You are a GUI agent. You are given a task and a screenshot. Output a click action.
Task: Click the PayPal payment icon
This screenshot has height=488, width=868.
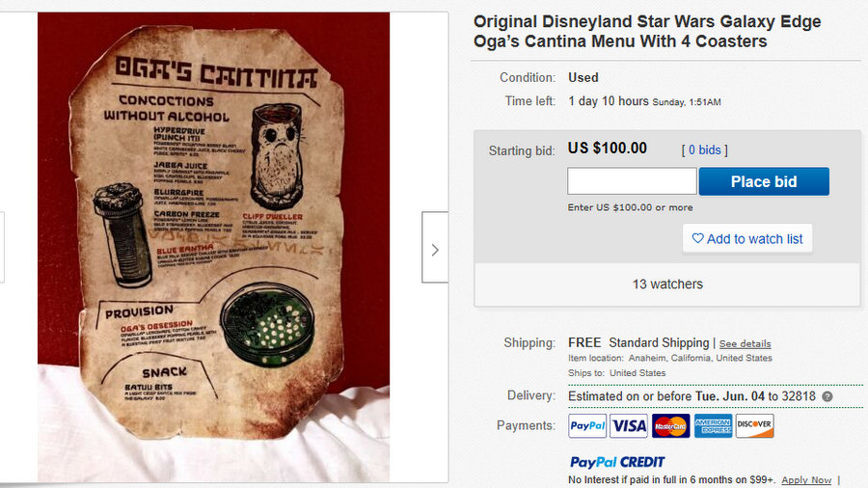[x=587, y=425]
